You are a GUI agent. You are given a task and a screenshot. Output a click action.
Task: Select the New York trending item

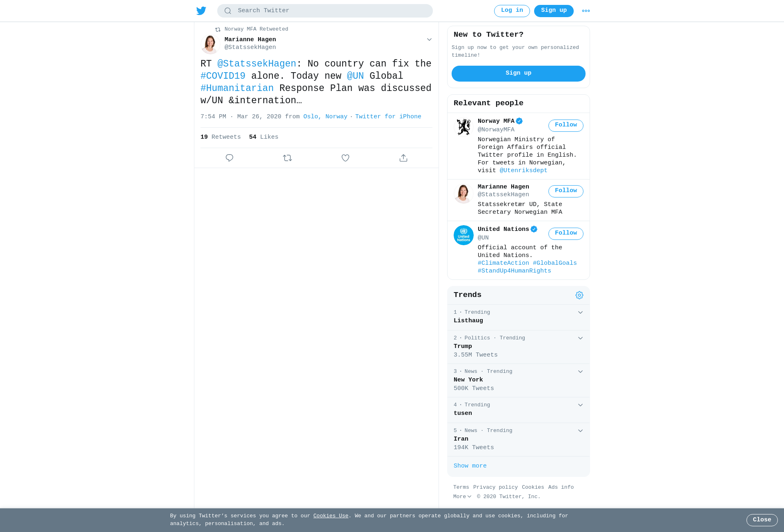519,380
